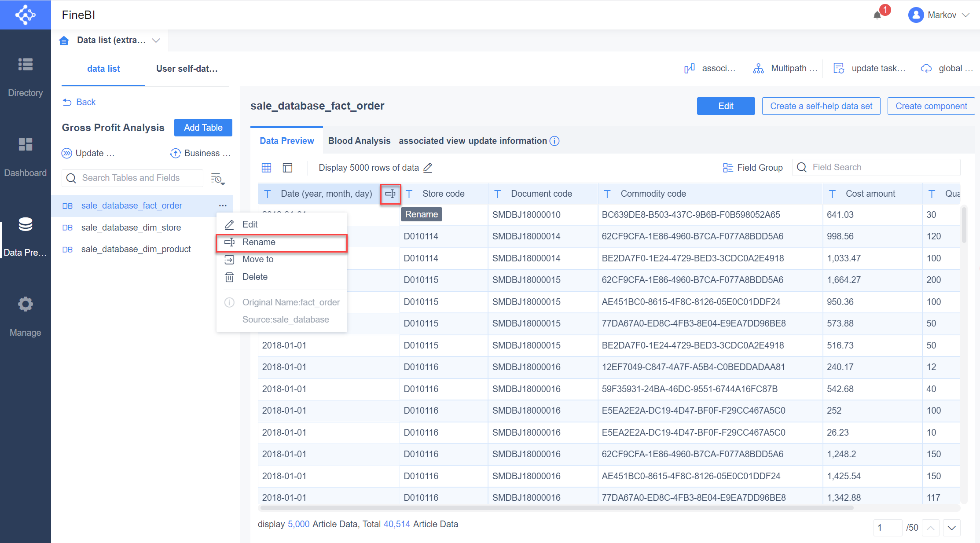Viewport: 980px width, 543px height.
Task: Open update task management icon
Action: click(839, 68)
